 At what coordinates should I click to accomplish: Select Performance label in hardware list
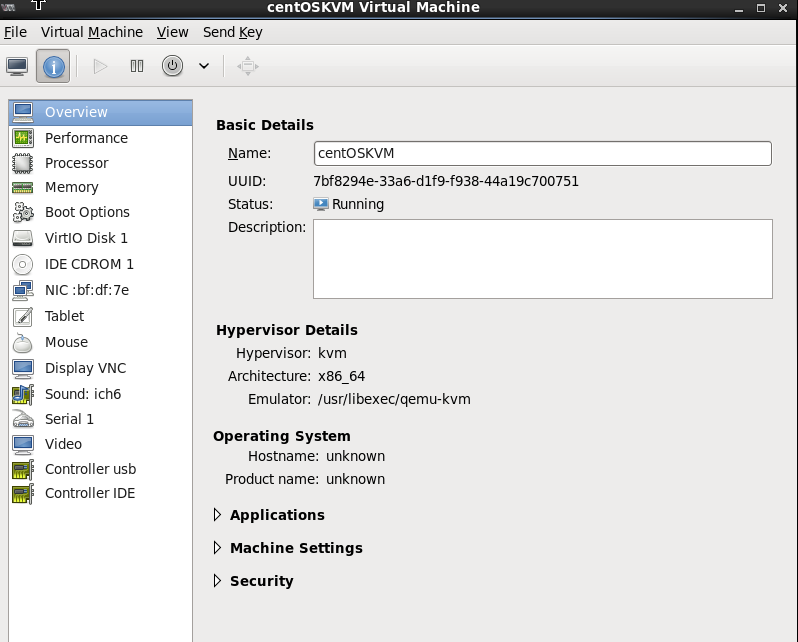click(x=86, y=138)
